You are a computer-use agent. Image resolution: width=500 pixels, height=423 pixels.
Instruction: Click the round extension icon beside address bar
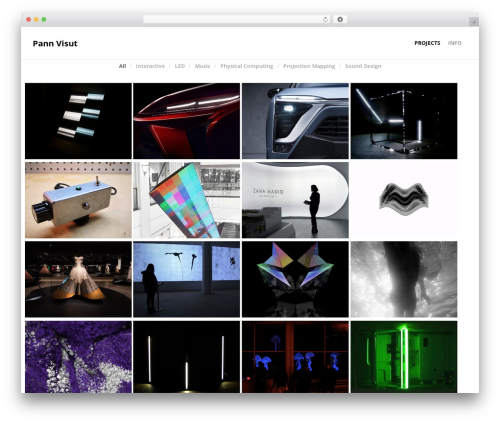[x=340, y=19]
